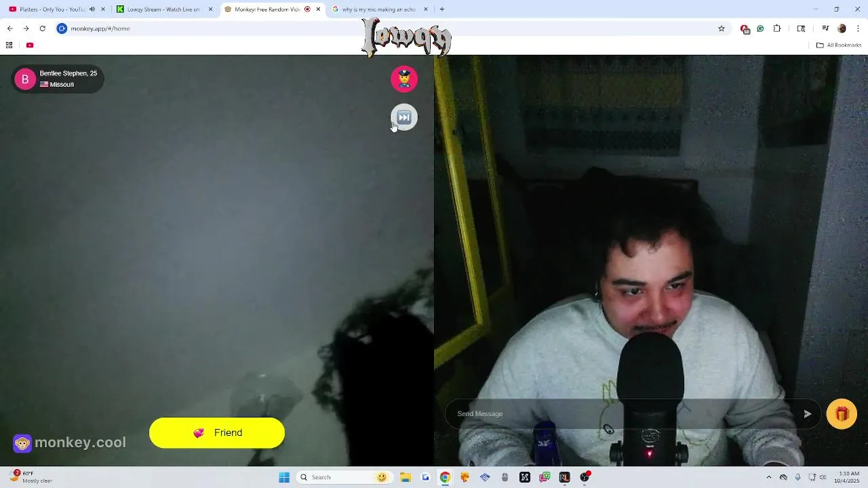The image size is (868, 488).
Task: Open a new browser tab
Action: pos(442,9)
